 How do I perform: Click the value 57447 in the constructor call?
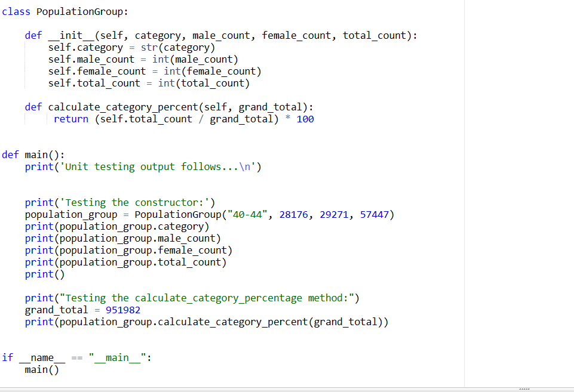(x=375, y=214)
